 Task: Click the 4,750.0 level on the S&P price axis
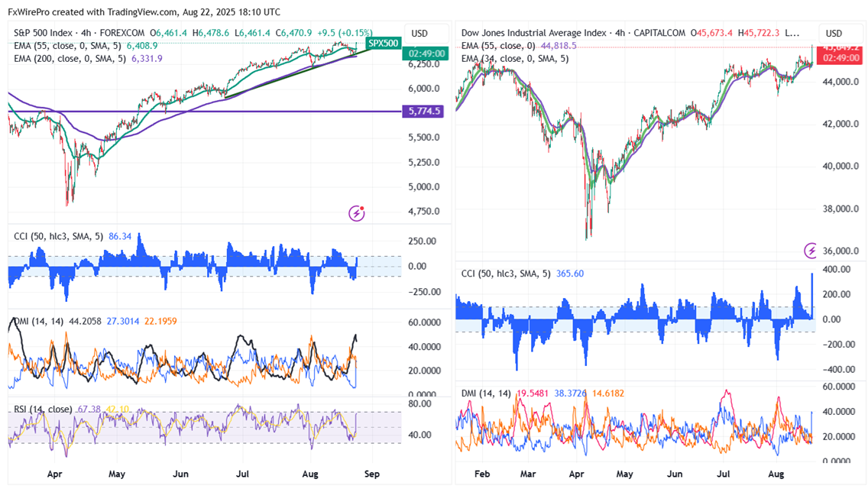coord(424,212)
